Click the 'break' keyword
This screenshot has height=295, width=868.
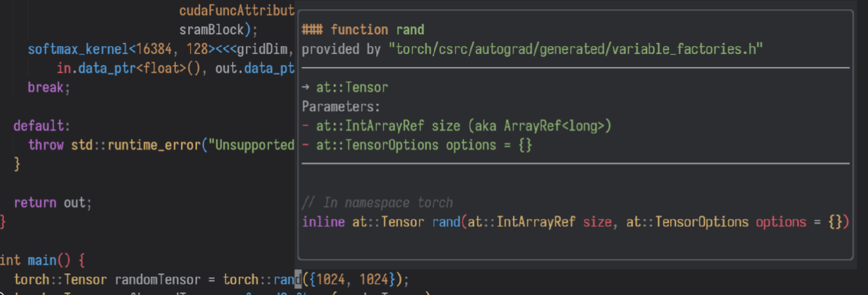click(45, 87)
